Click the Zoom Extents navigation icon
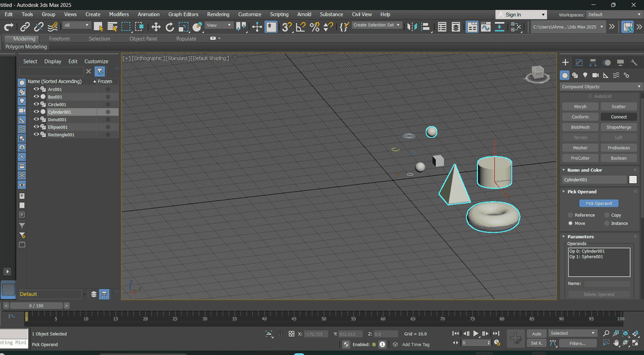This screenshot has width=644, height=355. (626, 333)
